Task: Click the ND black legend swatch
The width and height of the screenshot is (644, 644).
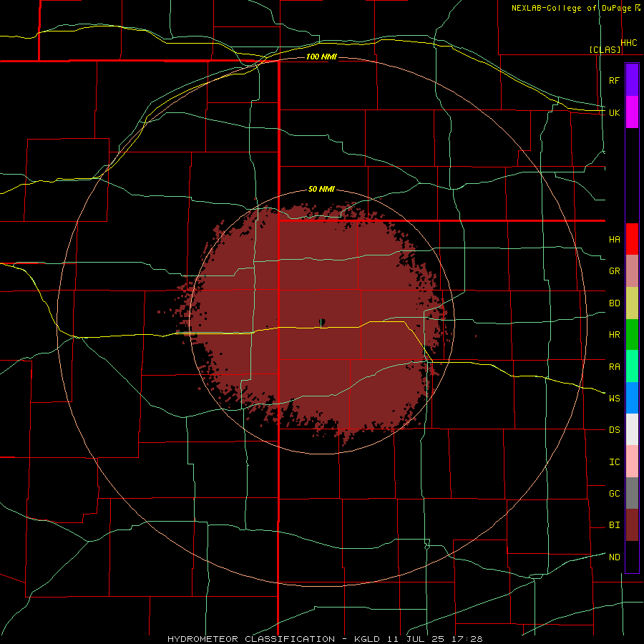Action: coord(632,557)
